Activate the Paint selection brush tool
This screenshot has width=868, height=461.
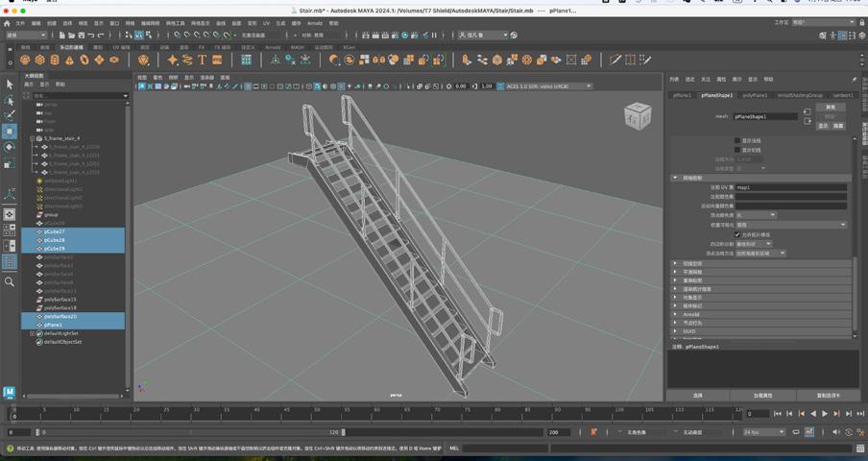coord(10,115)
